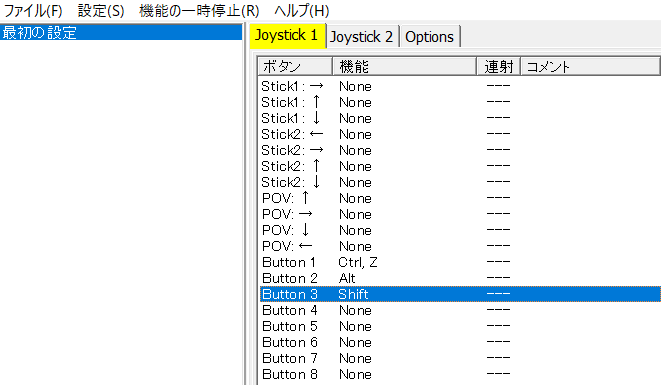The height and width of the screenshot is (385, 661).
Task: Click None function for Button 4
Action: 355,310
